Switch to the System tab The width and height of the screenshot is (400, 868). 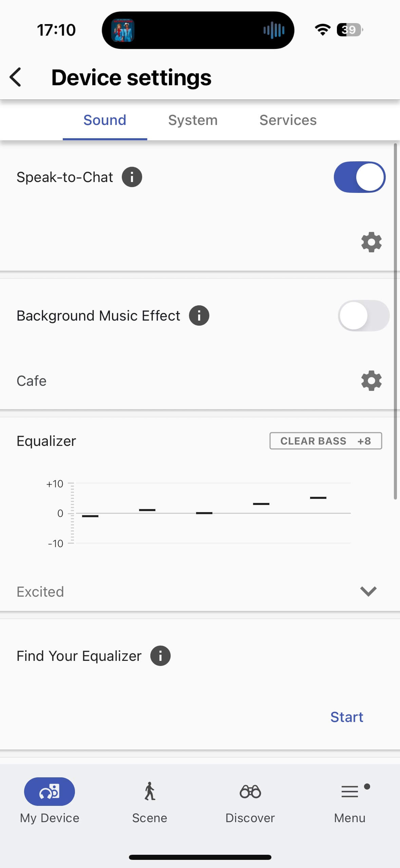[193, 120]
